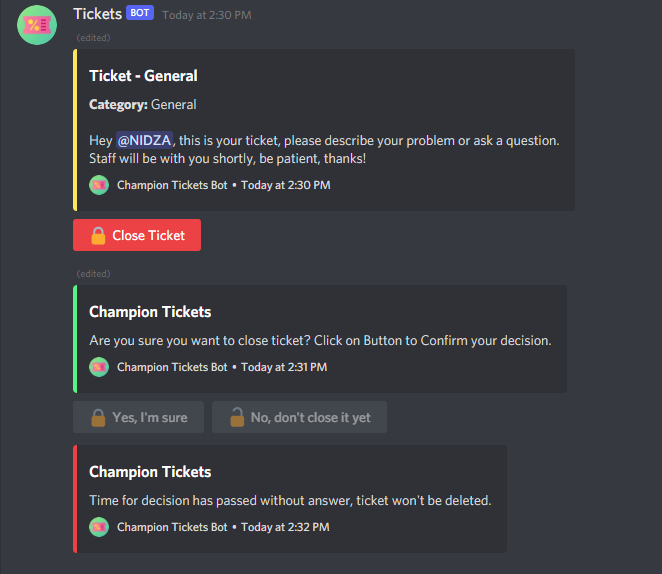
Task: Click the Category: General field text
Action: tap(142, 105)
